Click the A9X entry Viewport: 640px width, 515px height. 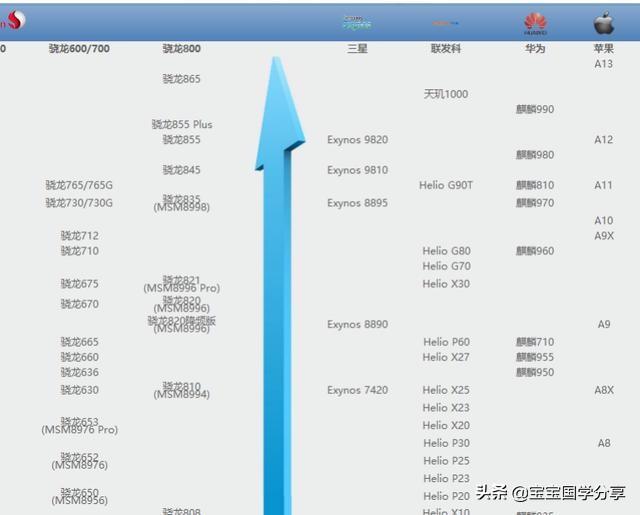click(x=604, y=235)
